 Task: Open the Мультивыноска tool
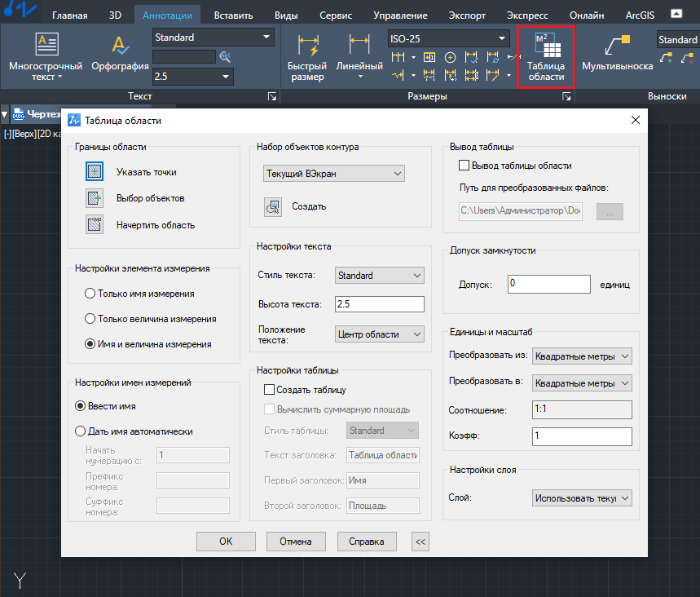[618, 53]
